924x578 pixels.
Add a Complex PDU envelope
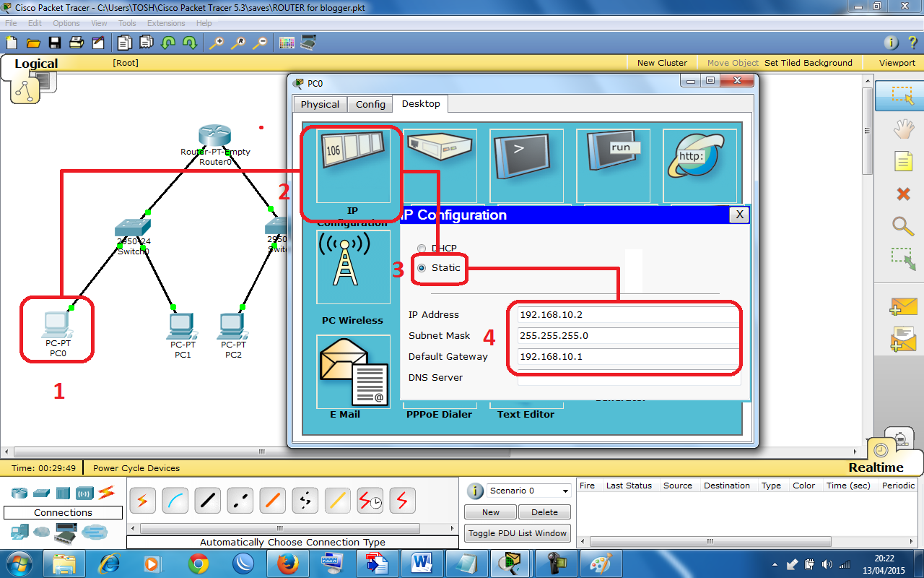[903, 339]
